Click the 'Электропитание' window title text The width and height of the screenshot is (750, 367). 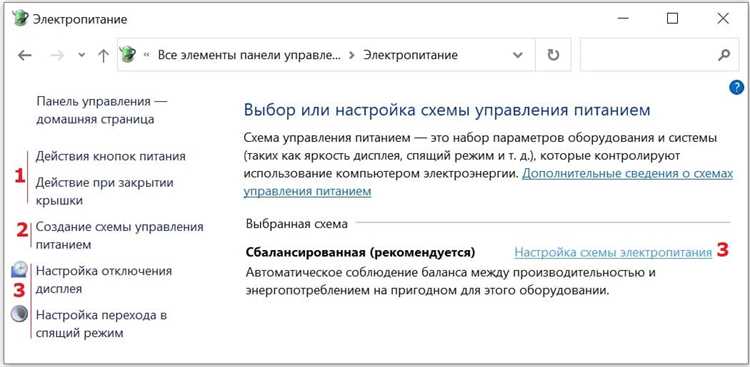pos(79,19)
